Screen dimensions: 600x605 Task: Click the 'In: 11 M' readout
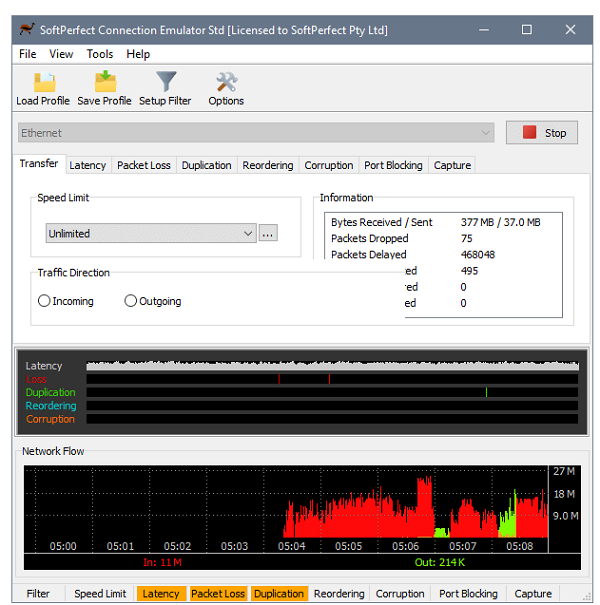(162, 562)
